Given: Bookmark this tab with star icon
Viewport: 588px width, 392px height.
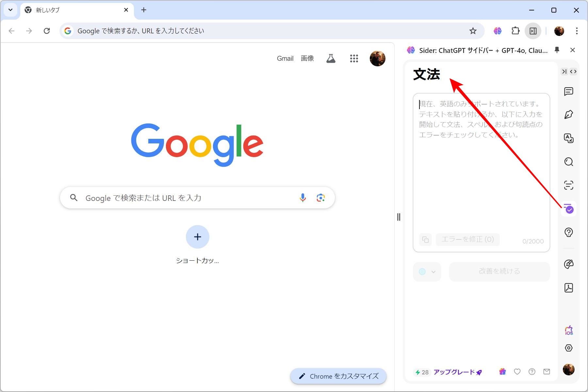Looking at the screenshot, I should 473,31.
